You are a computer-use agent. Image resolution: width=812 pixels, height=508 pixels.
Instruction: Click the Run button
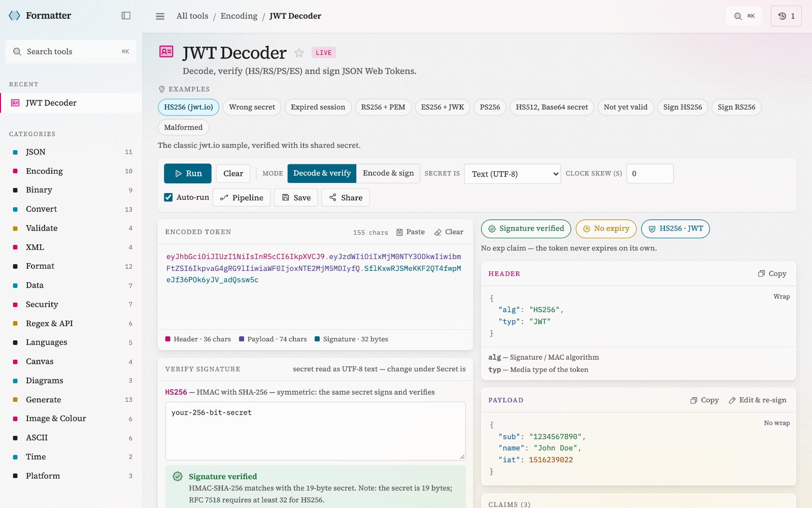[x=188, y=173]
